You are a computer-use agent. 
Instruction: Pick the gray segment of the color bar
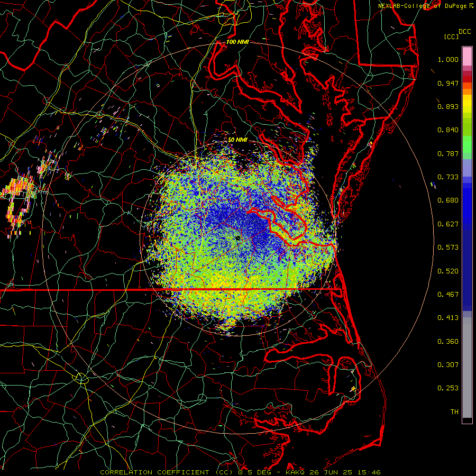click(x=467, y=368)
